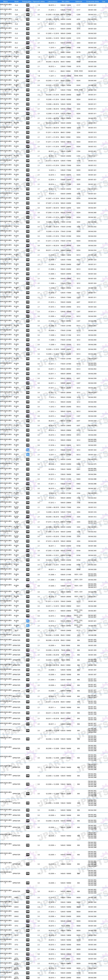
Task: Click ON fuel icon in CLK C209 row
Action: (x=28, y=14)
